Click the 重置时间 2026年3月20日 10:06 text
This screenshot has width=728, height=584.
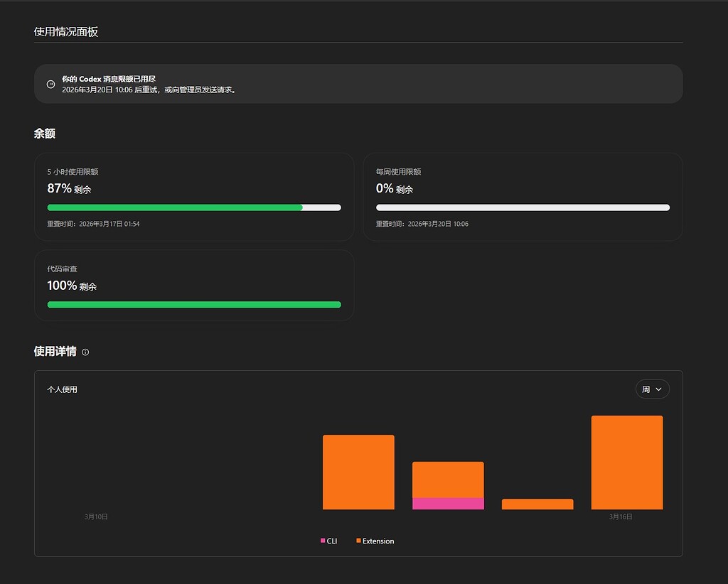coord(422,224)
